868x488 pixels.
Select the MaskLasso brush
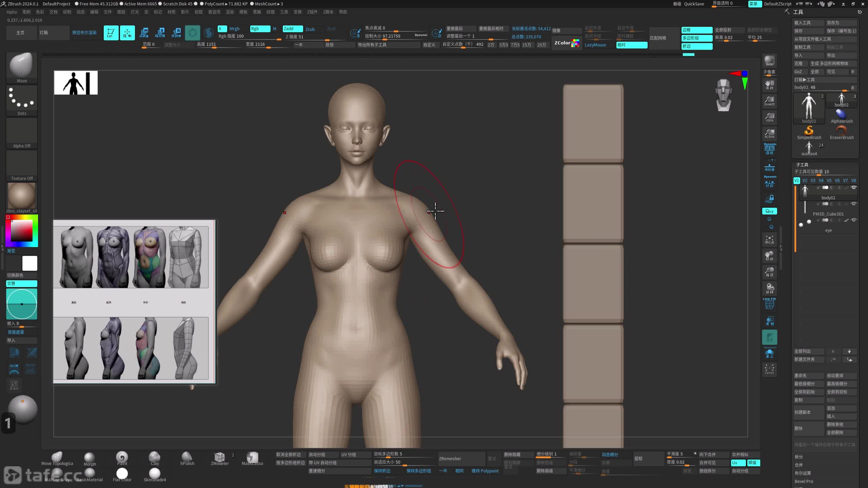coord(252,459)
